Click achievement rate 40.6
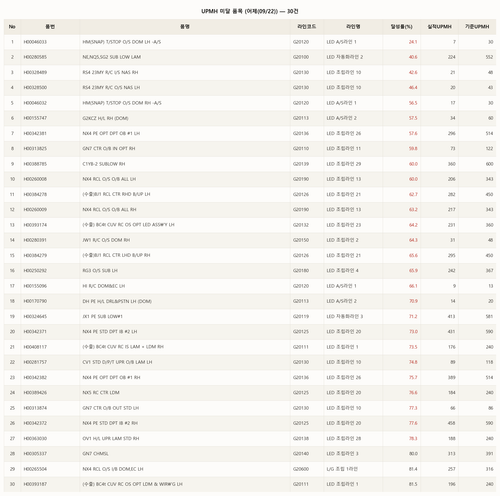 (413, 57)
